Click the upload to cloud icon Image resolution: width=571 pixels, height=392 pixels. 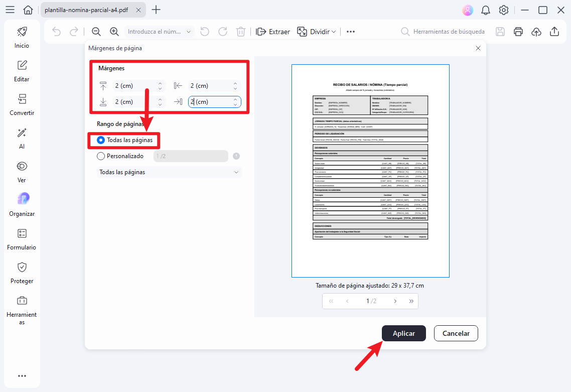(536, 32)
